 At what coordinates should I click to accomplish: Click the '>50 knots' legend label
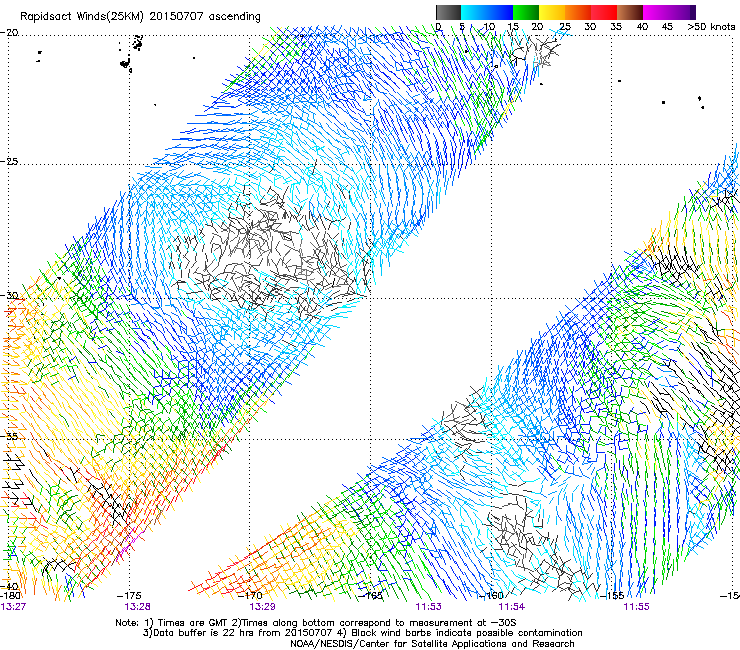(x=711, y=27)
